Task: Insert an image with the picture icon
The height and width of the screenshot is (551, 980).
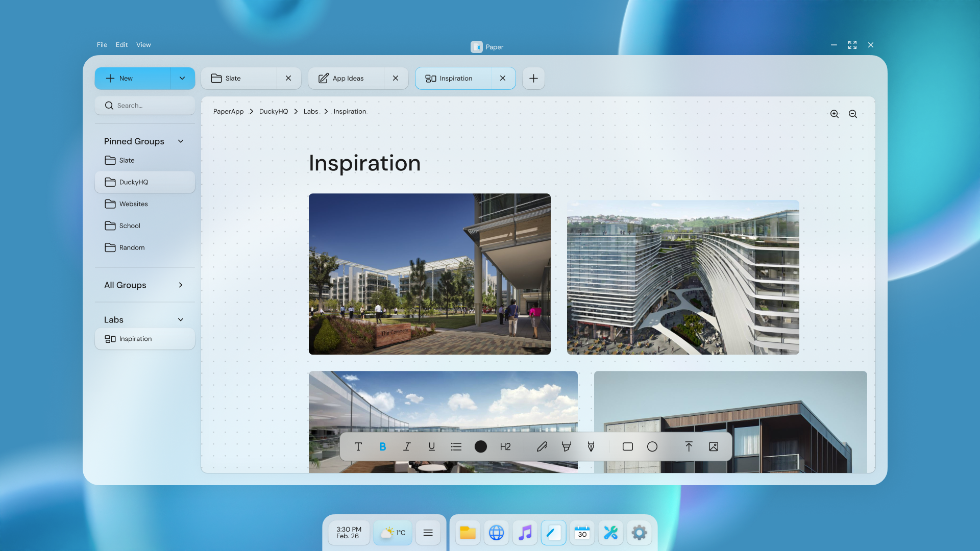Action: pyautogui.click(x=714, y=447)
